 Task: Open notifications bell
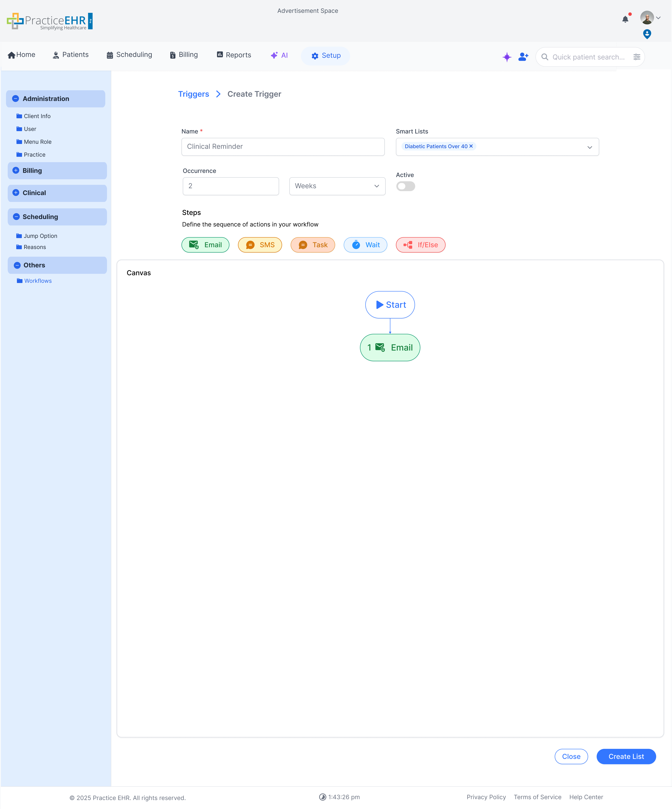pos(625,19)
